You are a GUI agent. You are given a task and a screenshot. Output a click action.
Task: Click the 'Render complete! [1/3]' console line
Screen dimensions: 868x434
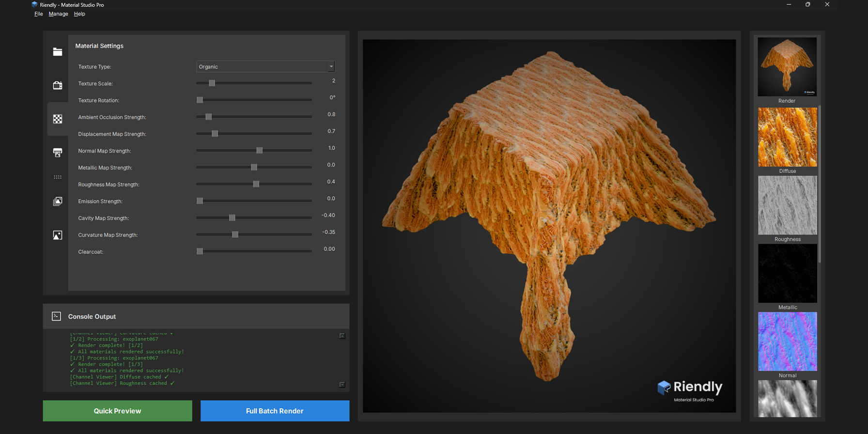(x=107, y=364)
